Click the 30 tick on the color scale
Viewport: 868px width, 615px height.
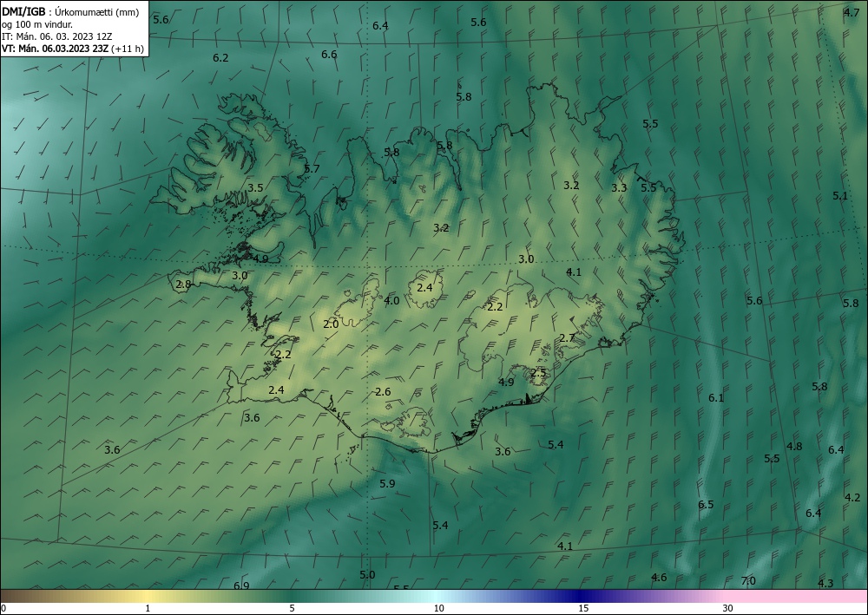[x=728, y=609]
